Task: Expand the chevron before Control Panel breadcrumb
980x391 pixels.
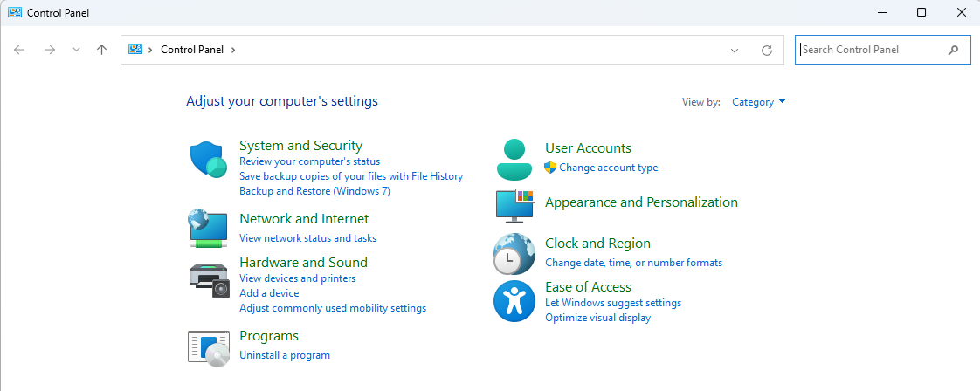Action: pos(150,50)
